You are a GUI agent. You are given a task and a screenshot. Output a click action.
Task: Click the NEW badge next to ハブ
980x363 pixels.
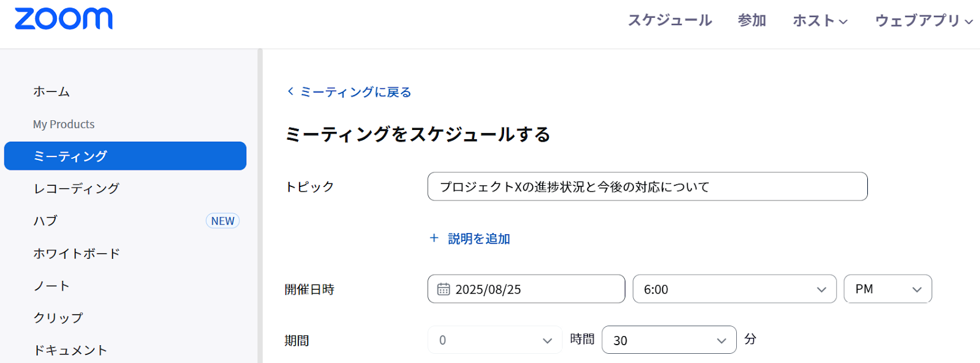[x=222, y=221]
